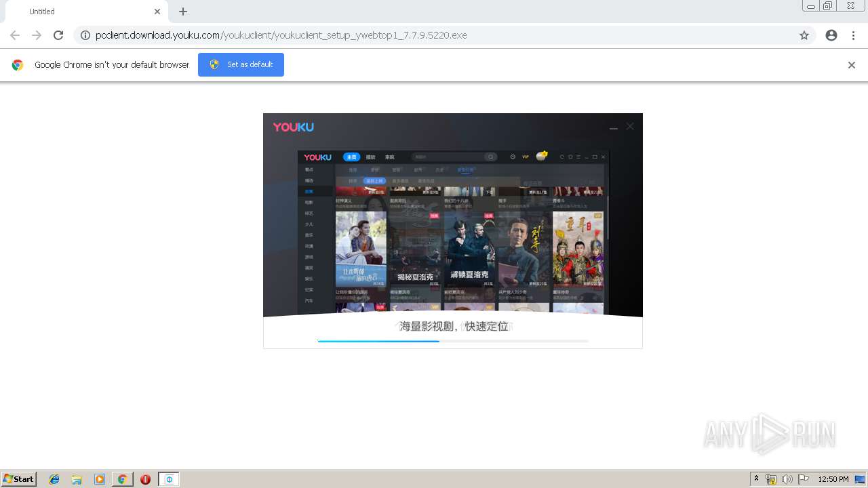
Task: Open Windows Media Player from taskbar
Action: [x=100, y=479]
